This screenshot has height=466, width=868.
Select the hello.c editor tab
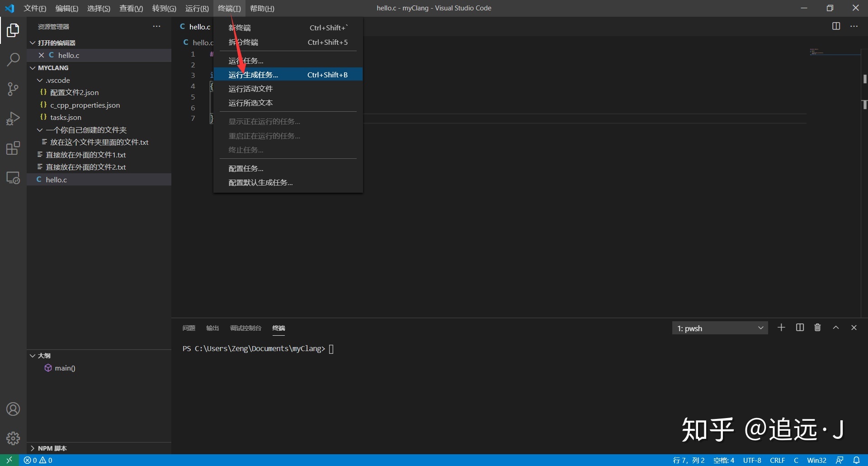[x=195, y=27]
